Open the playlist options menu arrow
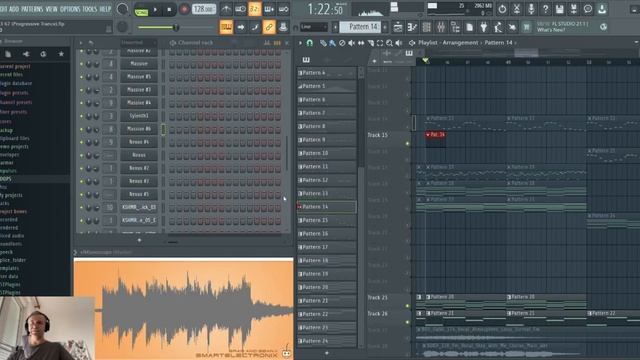 click(x=300, y=43)
